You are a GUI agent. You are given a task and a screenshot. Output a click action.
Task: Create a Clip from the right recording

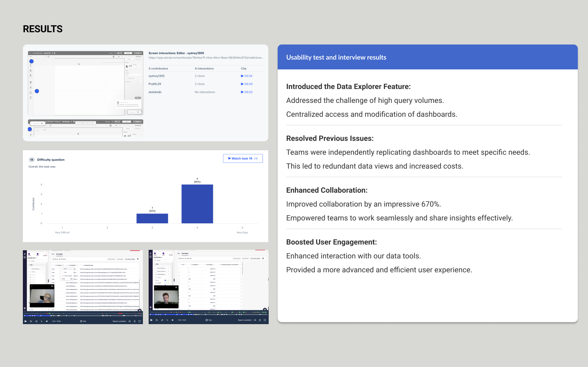coord(209,320)
